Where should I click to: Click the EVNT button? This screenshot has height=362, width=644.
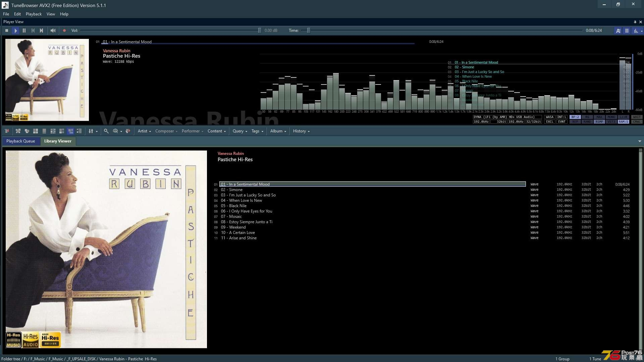[x=561, y=122]
